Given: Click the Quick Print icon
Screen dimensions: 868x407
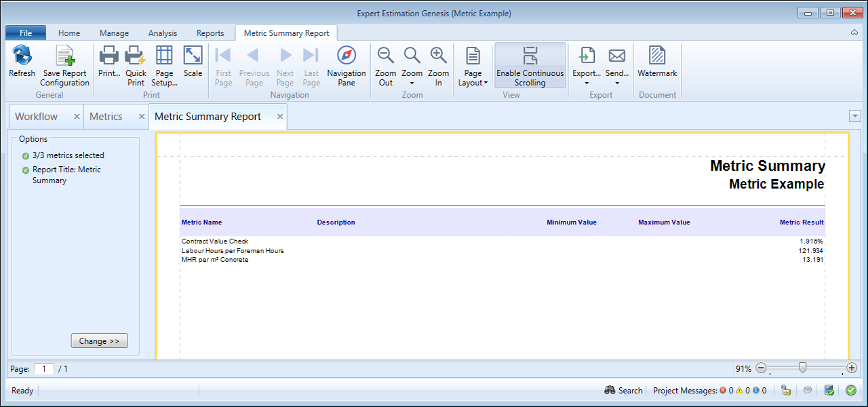Looking at the screenshot, I should click(136, 56).
